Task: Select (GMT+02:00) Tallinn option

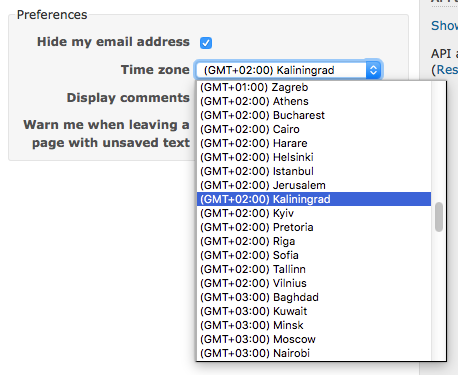Action: click(314, 269)
